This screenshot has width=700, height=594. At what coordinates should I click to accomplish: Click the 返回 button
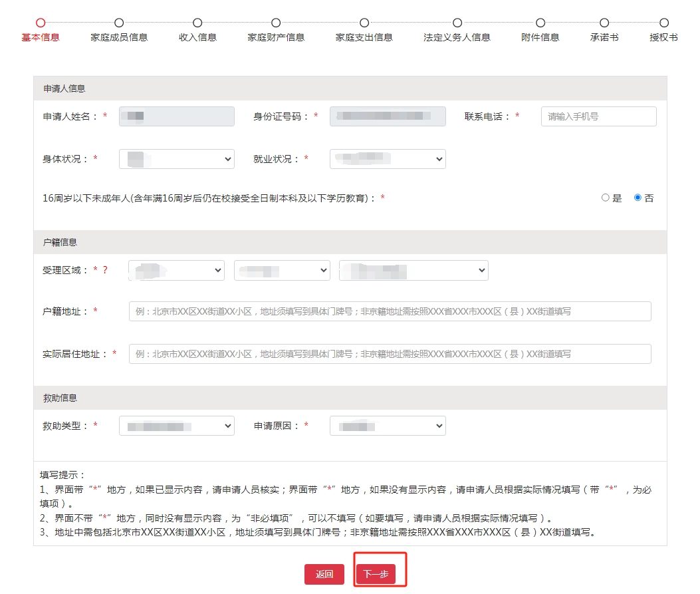324,574
